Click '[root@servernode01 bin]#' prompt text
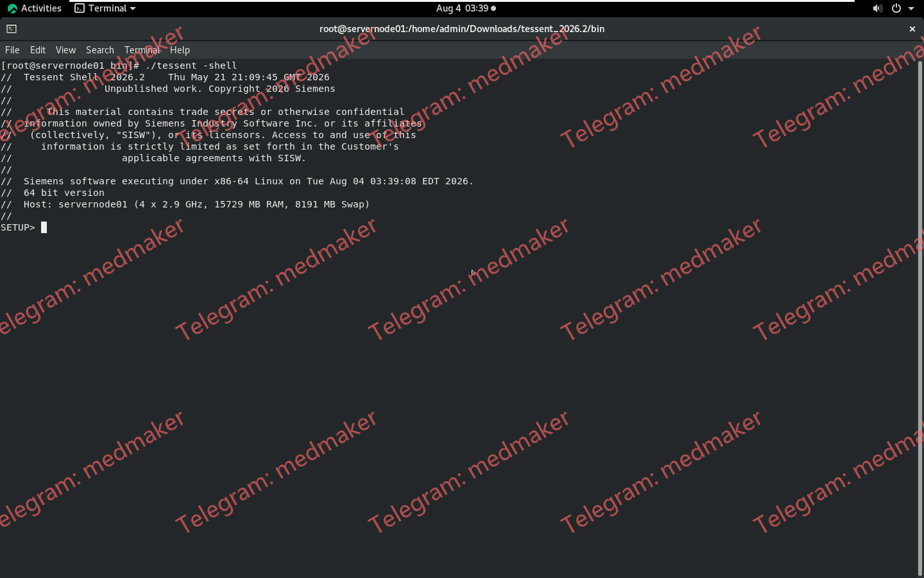Viewport: 924px width, 578px height. [70, 66]
